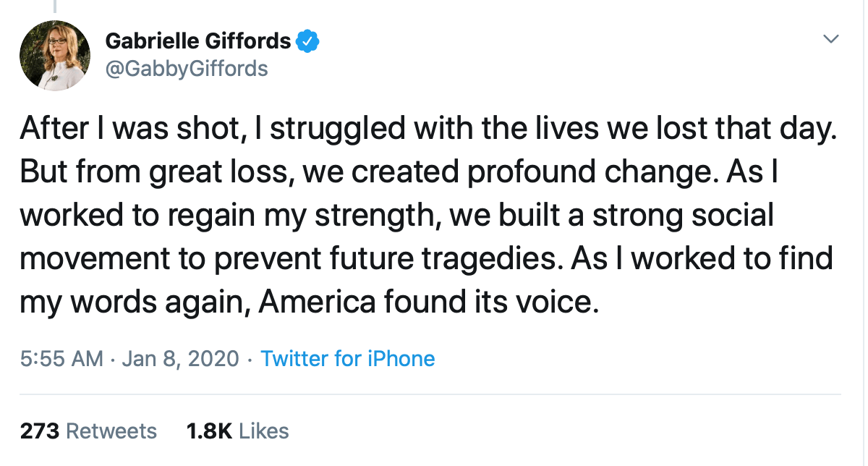Click the Retweets label
868x466 pixels.
coord(111,431)
